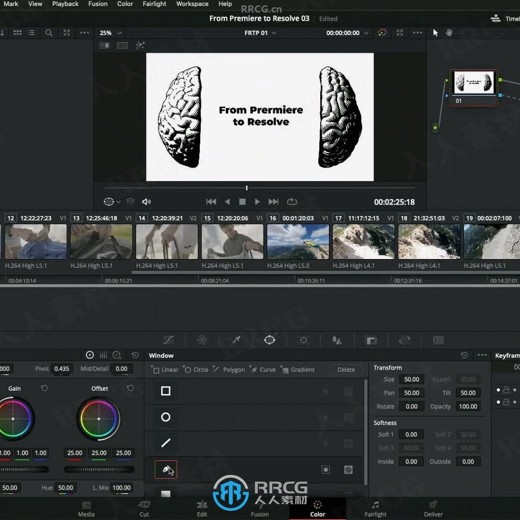
Task: Open the 25% zoom dropdown
Action: click(111, 33)
